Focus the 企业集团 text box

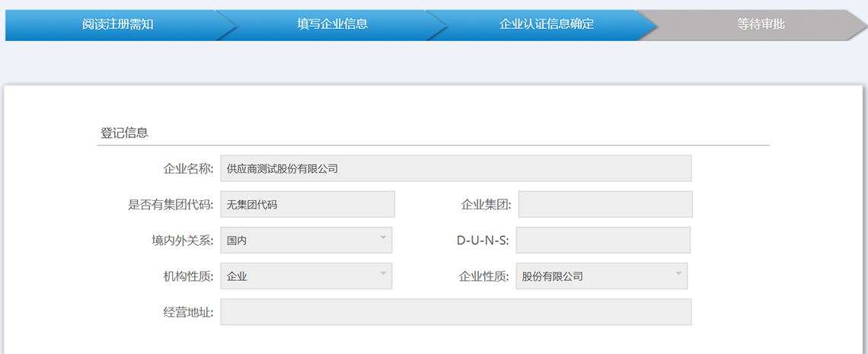click(605, 204)
